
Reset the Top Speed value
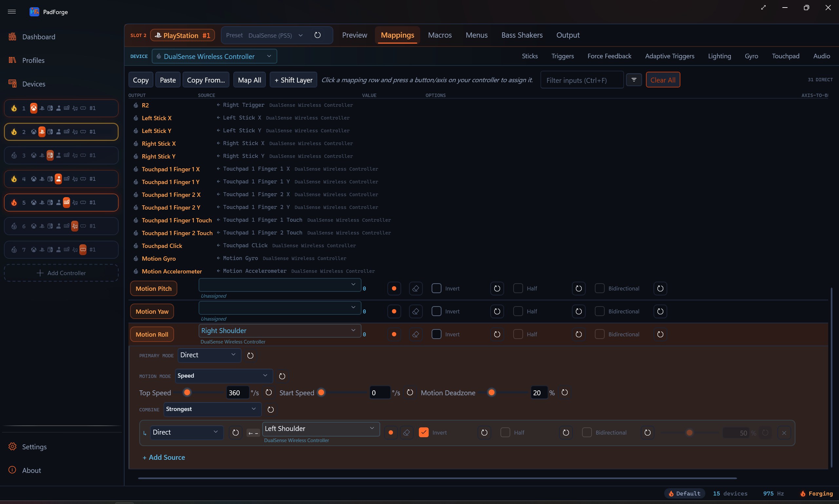point(268,393)
